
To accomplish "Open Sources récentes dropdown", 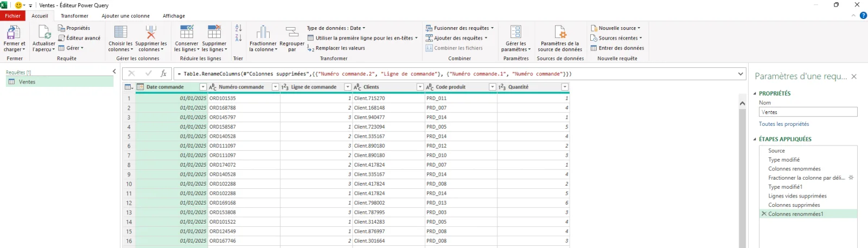I will tap(616, 38).
